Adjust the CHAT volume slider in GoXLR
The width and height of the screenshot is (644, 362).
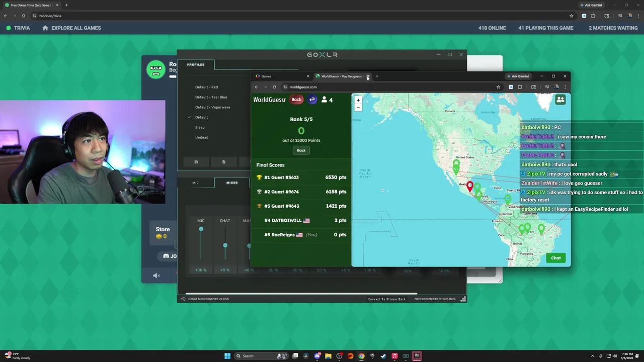click(x=225, y=245)
